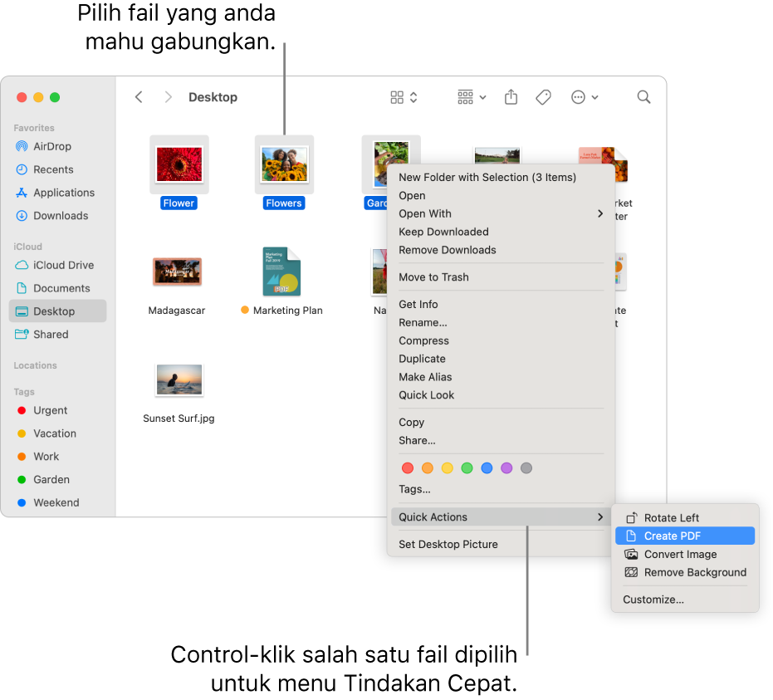Select the Sunset Surf.jpg thumbnail
The image size is (773, 700).
[179, 379]
